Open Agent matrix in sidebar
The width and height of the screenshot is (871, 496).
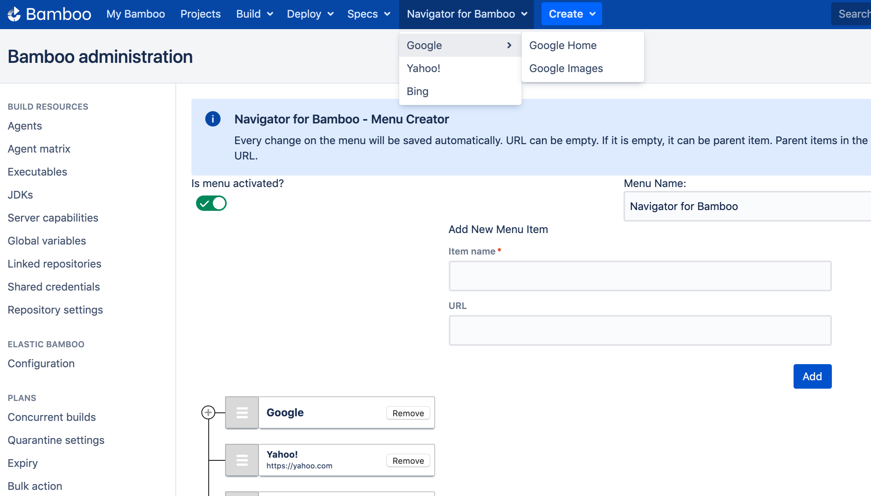click(39, 149)
